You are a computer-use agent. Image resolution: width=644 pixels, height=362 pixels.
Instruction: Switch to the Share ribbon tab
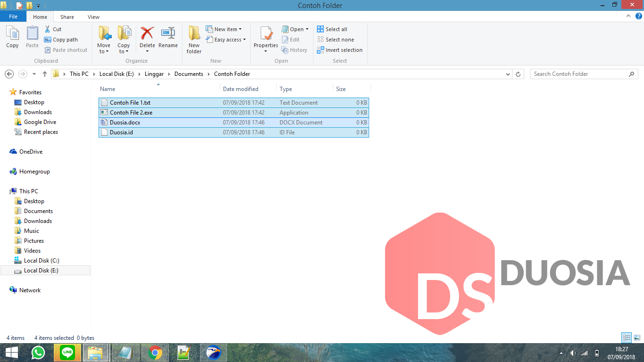pyautogui.click(x=67, y=17)
